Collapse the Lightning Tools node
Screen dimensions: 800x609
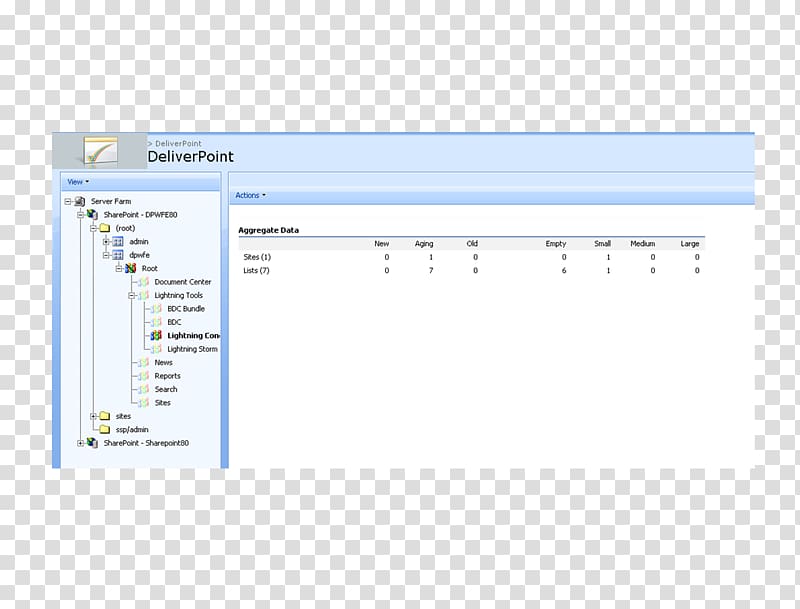coord(132,295)
